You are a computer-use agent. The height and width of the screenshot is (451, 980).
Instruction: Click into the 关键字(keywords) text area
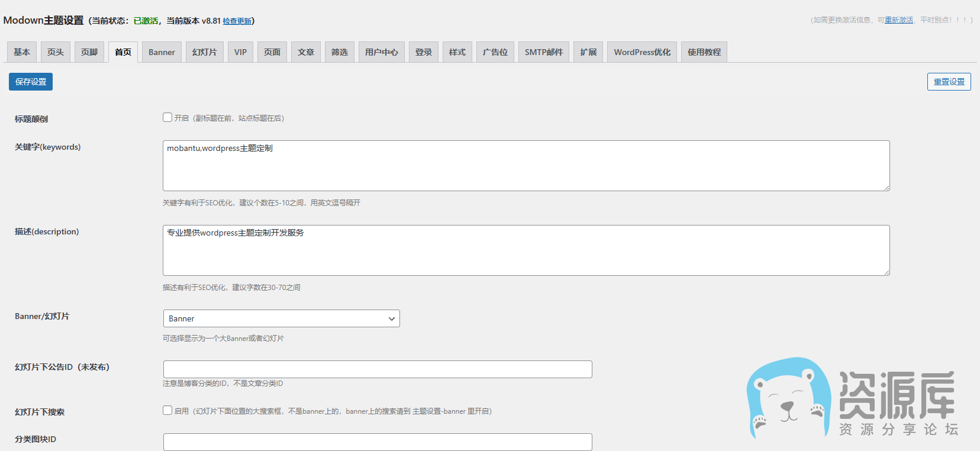click(526, 166)
